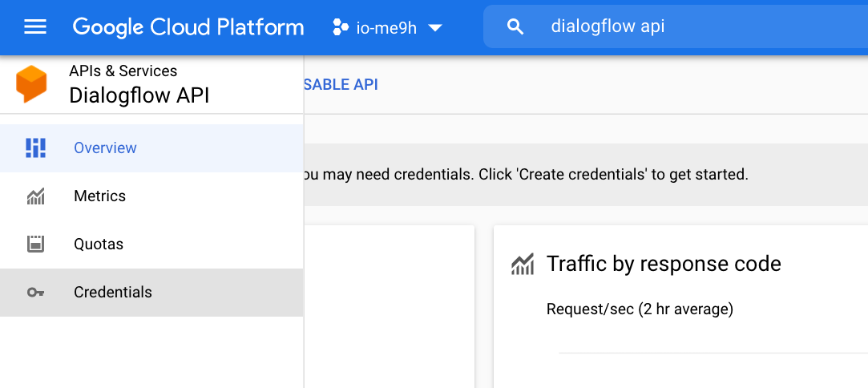This screenshot has width=868, height=388.
Task: Click the Google Cloud Platform logo
Action: 188,27
